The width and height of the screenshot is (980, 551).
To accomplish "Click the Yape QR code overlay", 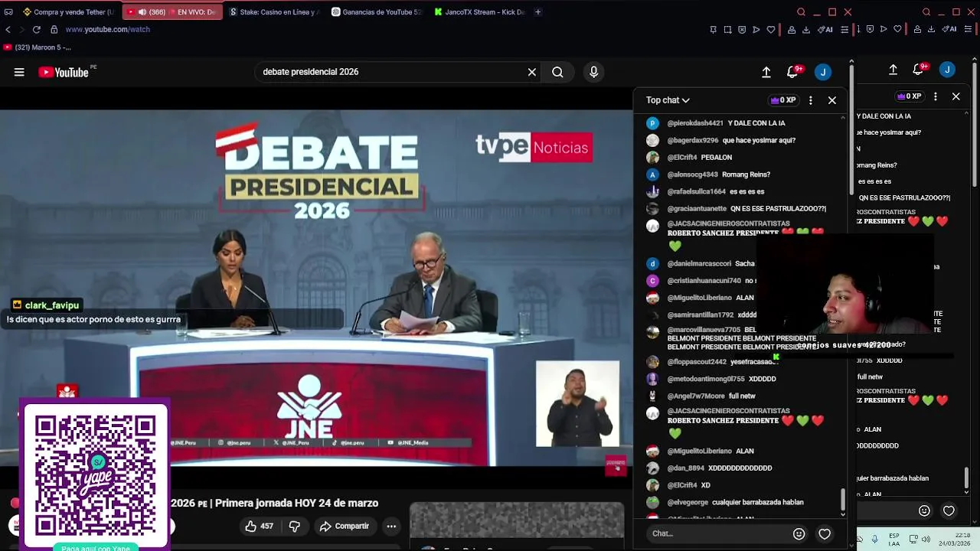I will 96,474.
